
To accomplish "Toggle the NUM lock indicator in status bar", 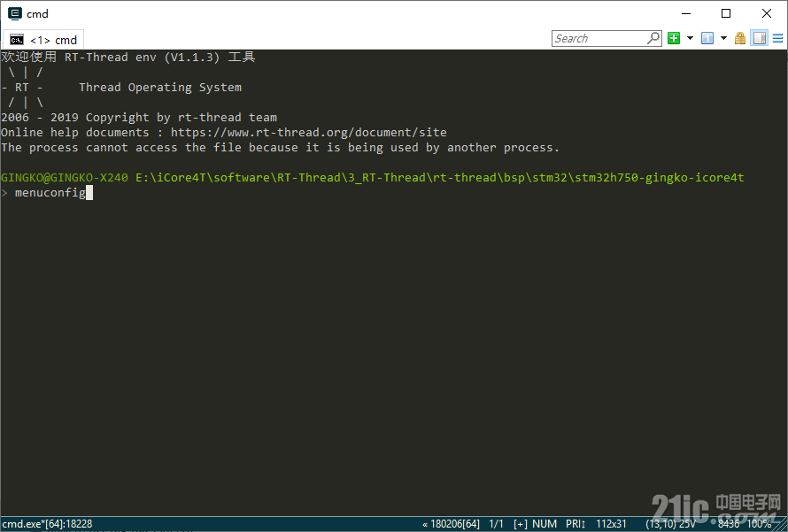I will [545, 524].
